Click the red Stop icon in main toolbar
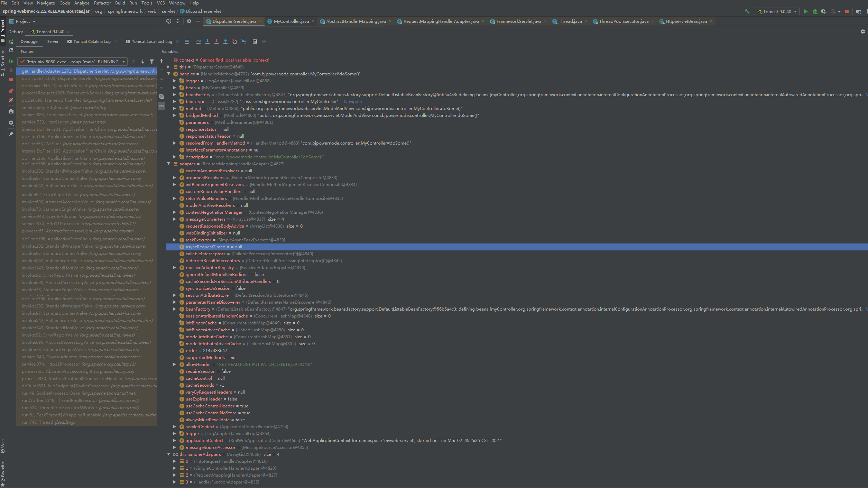The image size is (868, 488). [x=847, y=11]
